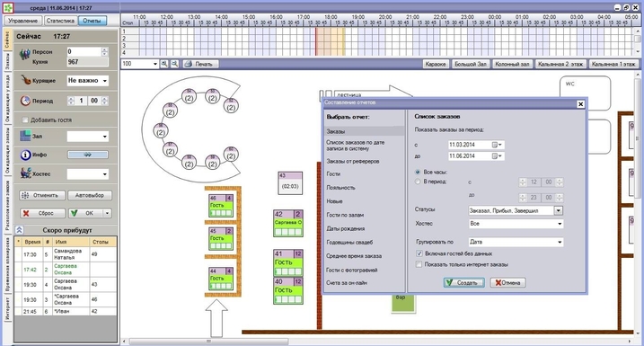The width and height of the screenshot is (644, 346).
Task: Click the Инфо arrow button
Action: tap(87, 155)
